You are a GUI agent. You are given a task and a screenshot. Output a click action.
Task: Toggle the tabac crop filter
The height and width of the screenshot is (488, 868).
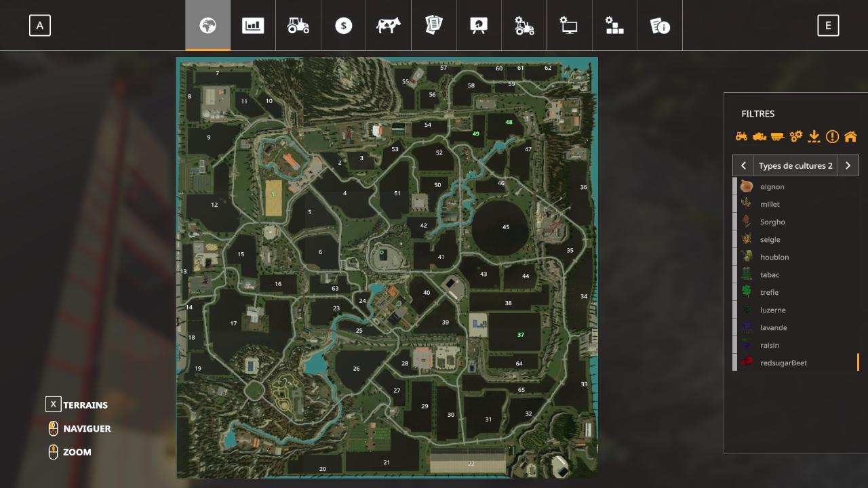pyautogui.click(x=795, y=274)
